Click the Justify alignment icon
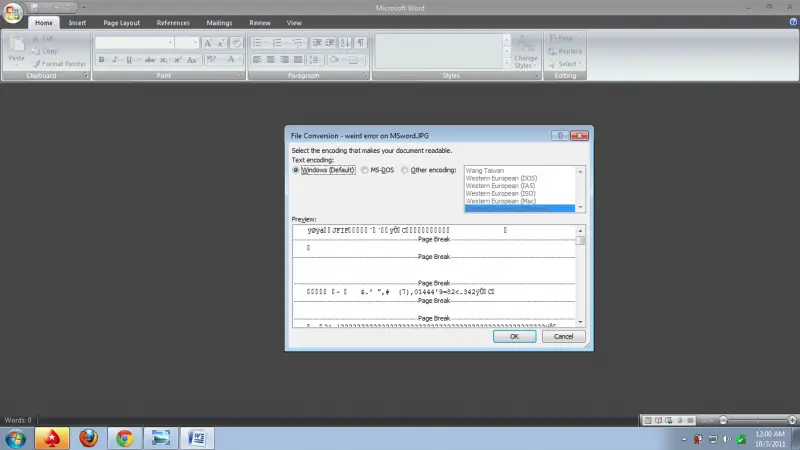The image size is (800, 450). coord(298,60)
